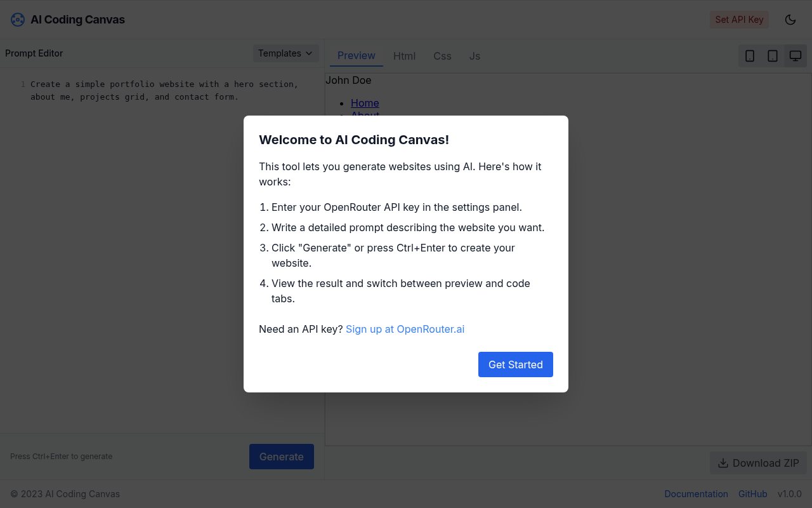Switch to the Html tab
The width and height of the screenshot is (812, 508).
pos(404,56)
